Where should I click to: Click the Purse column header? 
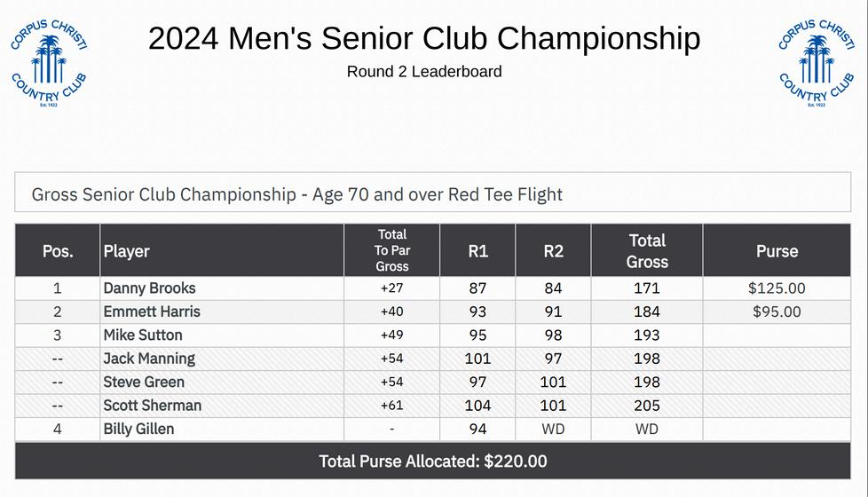pos(777,251)
